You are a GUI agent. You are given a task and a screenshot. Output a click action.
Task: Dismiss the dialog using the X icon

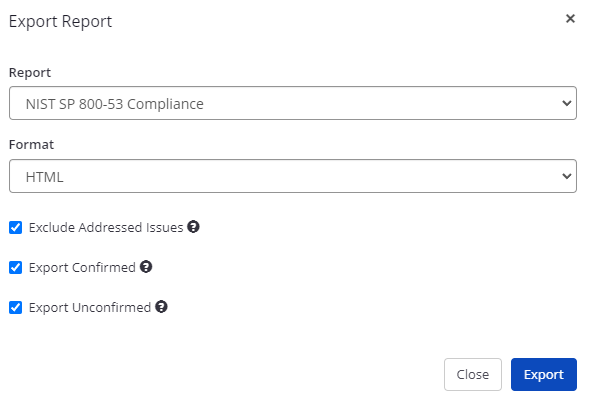tap(570, 19)
